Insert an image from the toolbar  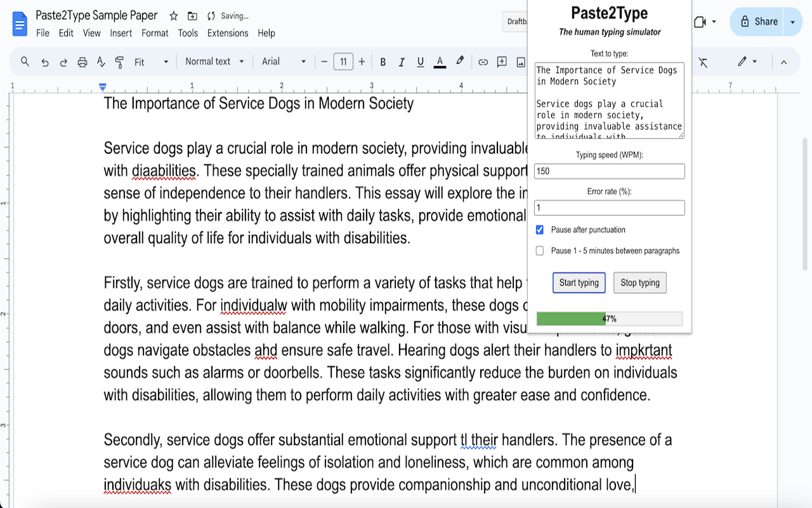[521, 62]
